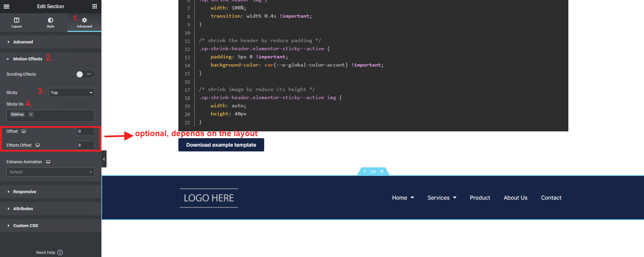Open the hamburger menu in panel header
This screenshot has height=257, width=644.
click(6, 6)
